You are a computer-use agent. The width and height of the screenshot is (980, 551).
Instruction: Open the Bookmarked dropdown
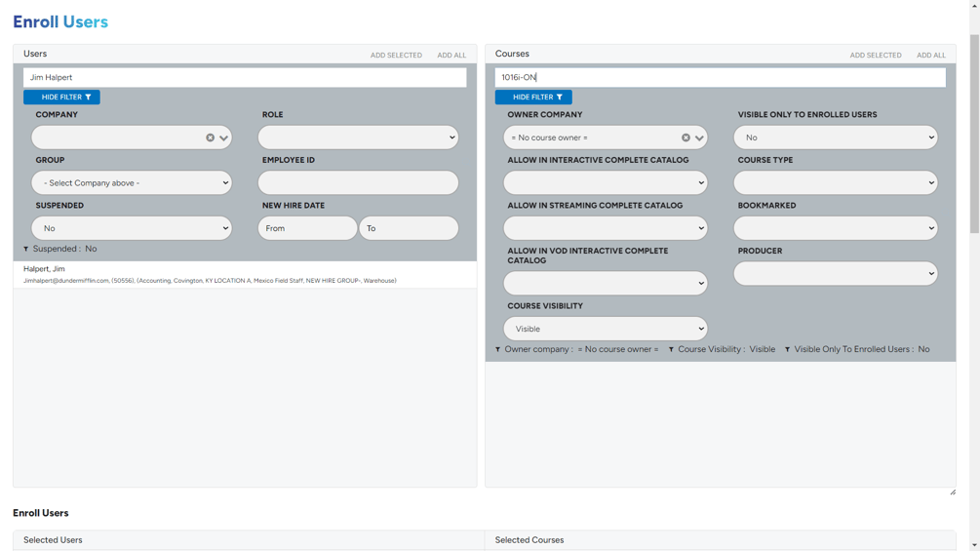pos(836,228)
